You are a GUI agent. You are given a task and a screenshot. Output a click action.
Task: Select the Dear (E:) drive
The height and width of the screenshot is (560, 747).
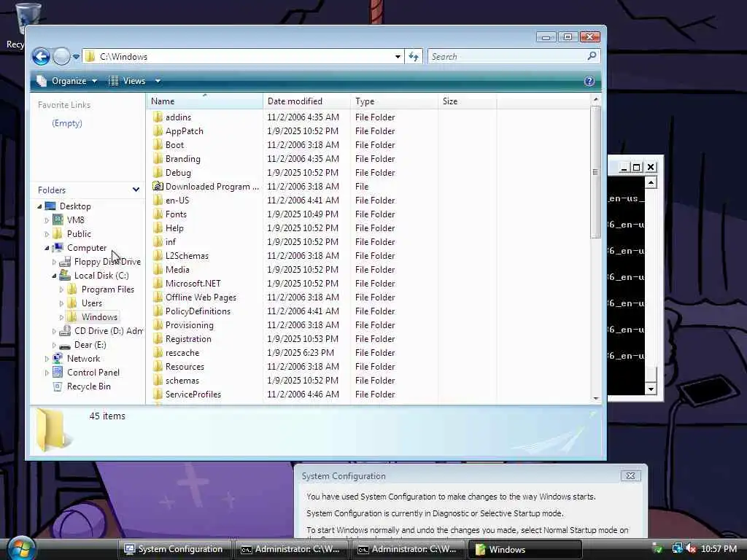[x=90, y=345]
